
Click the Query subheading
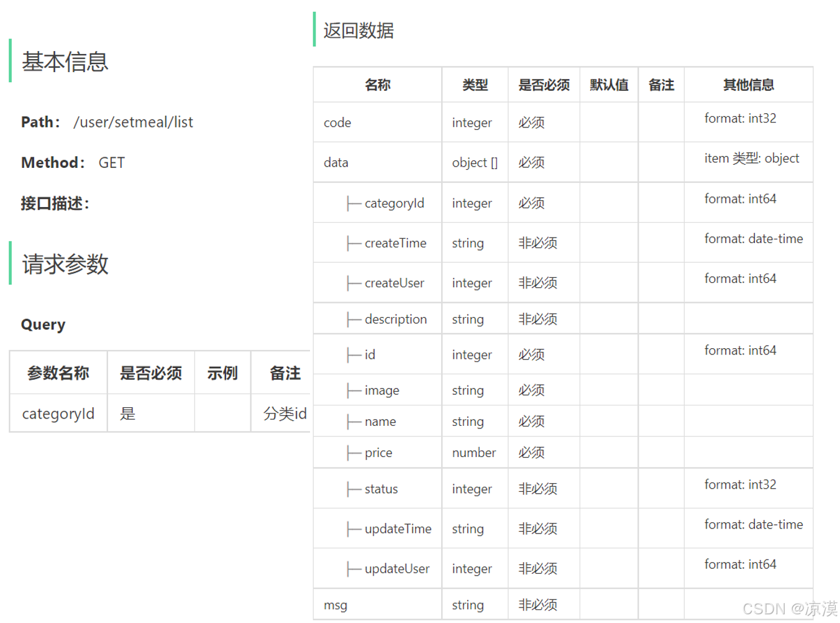click(x=43, y=325)
